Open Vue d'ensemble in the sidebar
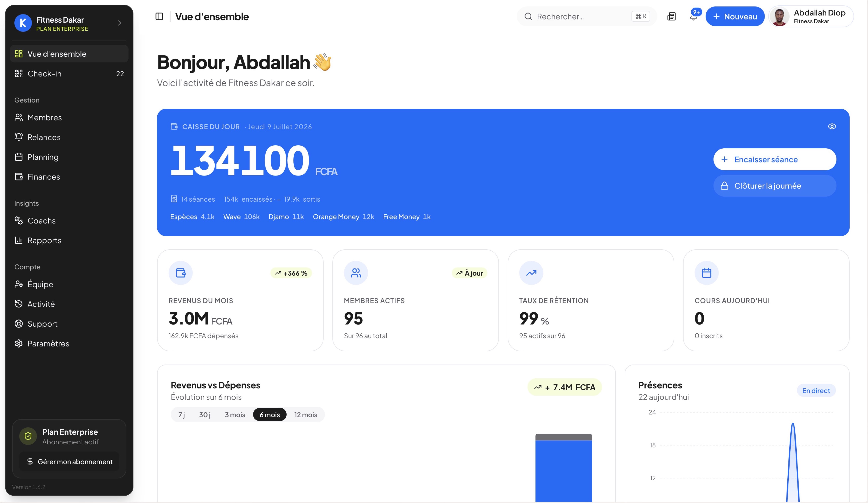This screenshot has height=503, width=868. [x=69, y=54]
